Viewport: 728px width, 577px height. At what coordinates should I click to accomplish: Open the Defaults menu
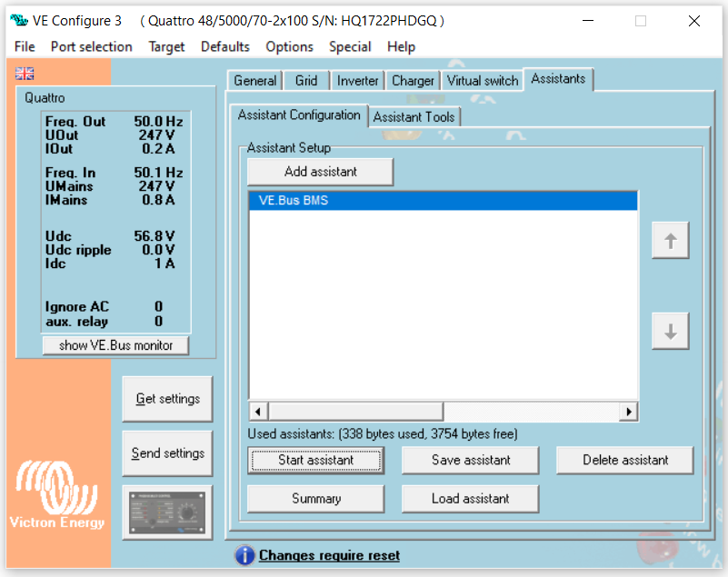(x=225, y=47)
